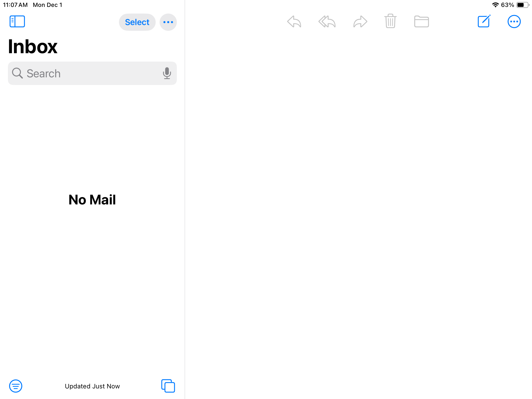
Task: Toggle the inbox filter icon
Action: pos(16,386)
